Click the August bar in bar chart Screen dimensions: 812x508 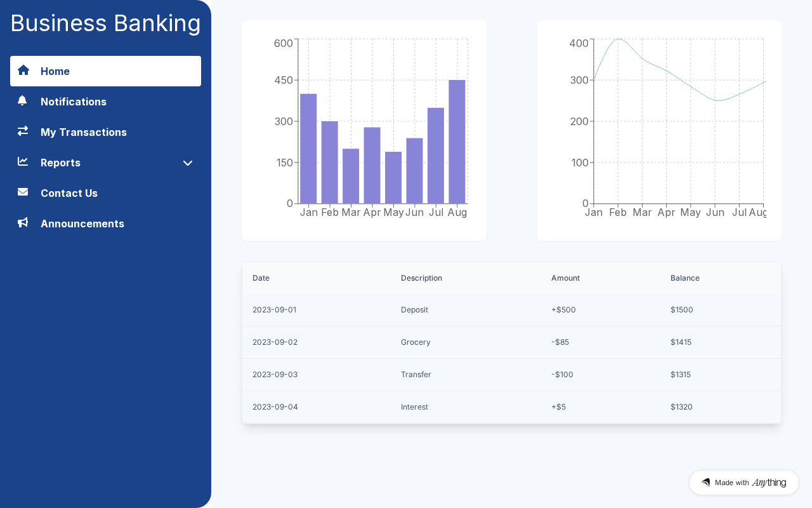click(457, 142)
